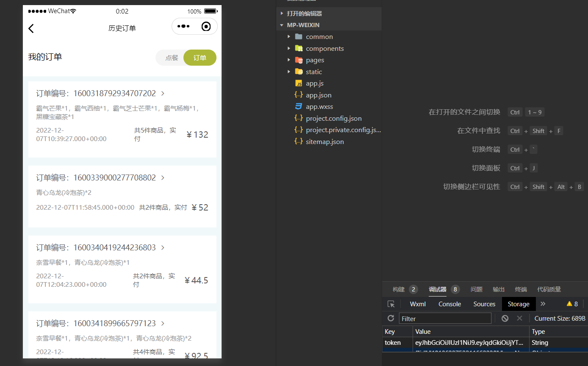Click the ¥132 order total
Image resolution: width=588 pixels, height=366 pixels.
[197, 135]
